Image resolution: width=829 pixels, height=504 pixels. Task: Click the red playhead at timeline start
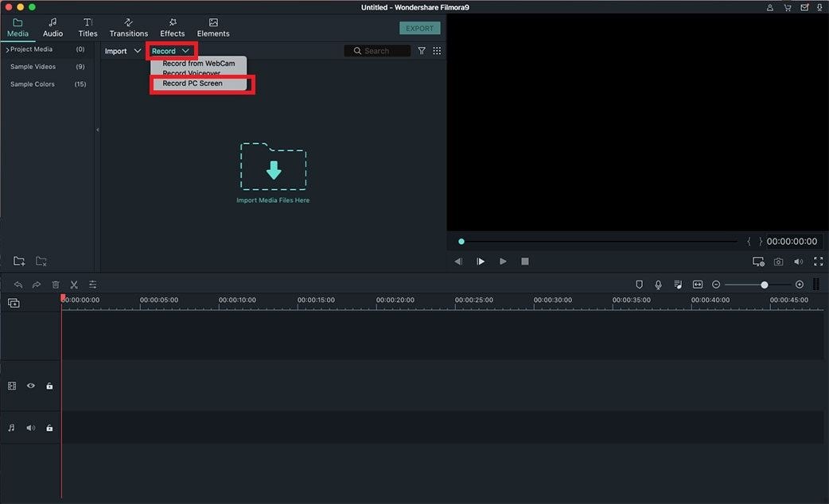click(x=63, y=298)
